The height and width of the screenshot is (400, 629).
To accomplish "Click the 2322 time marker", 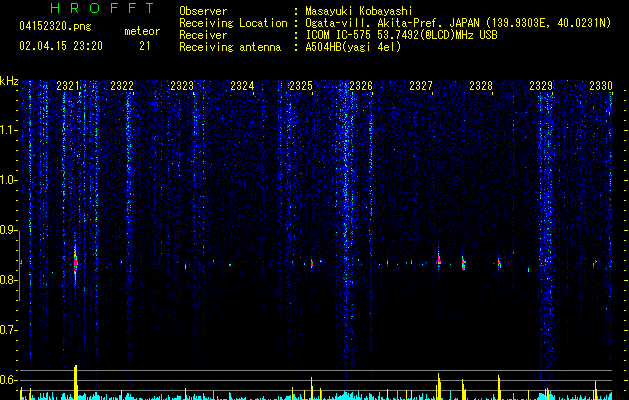I will pyautogui.click(x=122, y=85).
